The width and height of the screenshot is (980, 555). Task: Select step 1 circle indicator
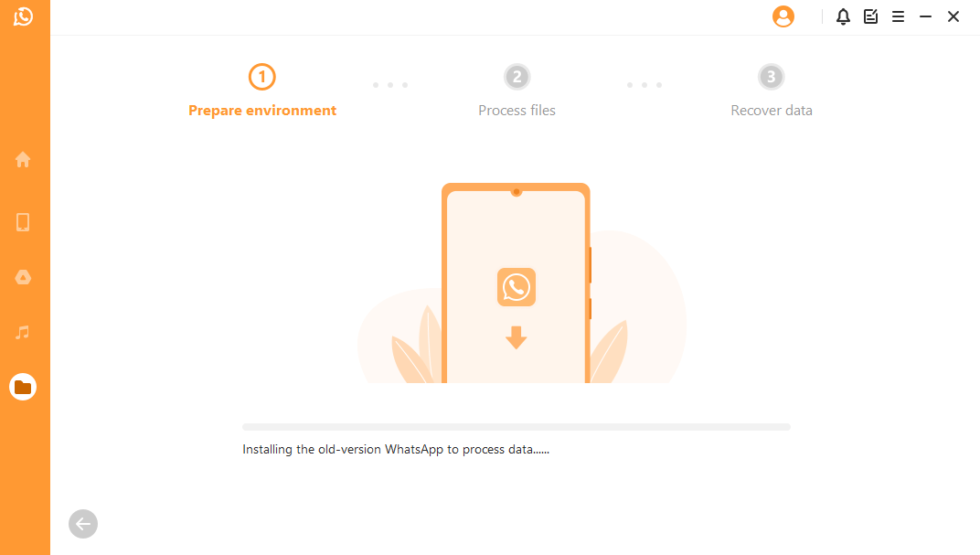261,77
